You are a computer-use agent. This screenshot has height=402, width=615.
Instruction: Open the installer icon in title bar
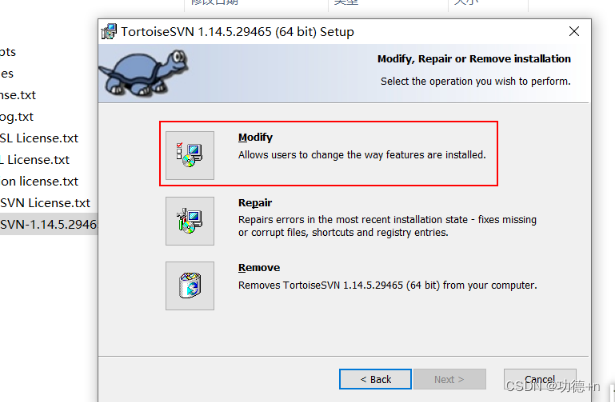(x=109, y=31)
